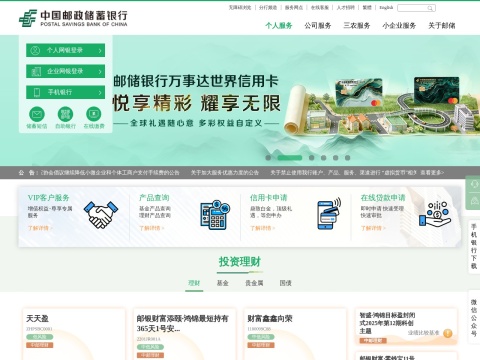This screenshot has height=360, width=480.
Task: Select 小企业服务 in main navigation
Action: pos(399,26)
